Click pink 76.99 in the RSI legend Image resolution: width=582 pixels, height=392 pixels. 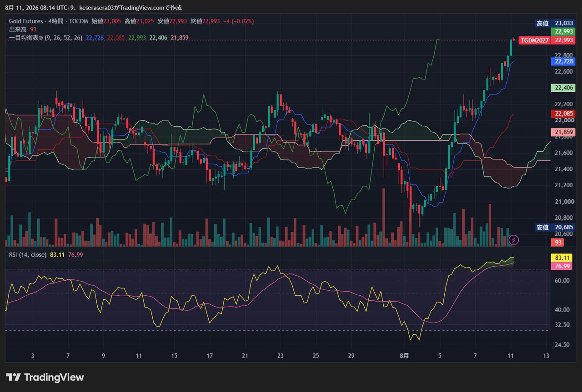pos(75,255)
